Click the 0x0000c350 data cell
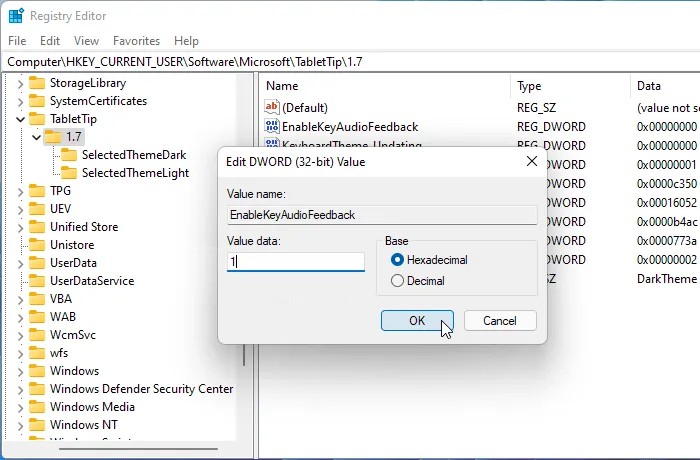This screenshot has height=460, width=700. (x=667, y=184)
